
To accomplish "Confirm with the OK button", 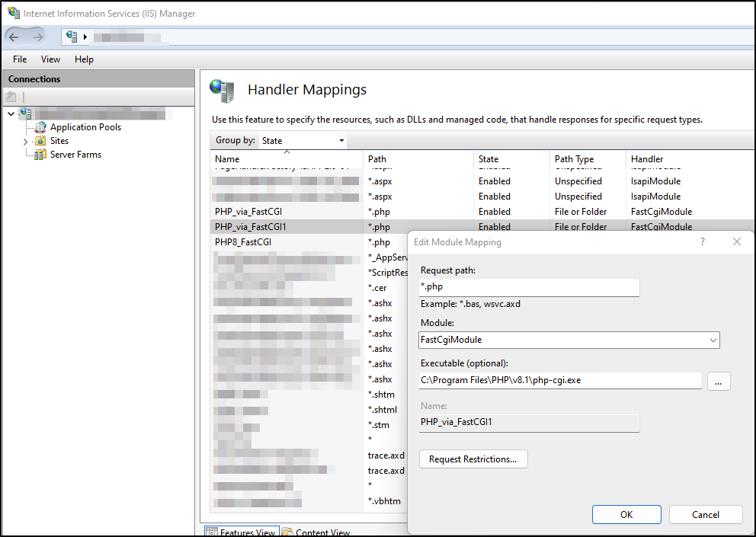I will coord(626,514).
